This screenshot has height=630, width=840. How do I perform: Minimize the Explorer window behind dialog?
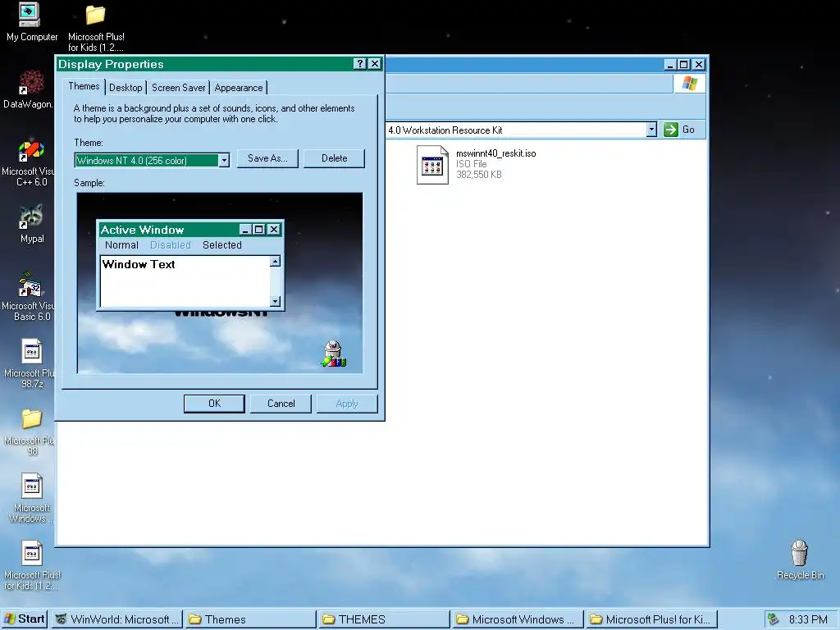(x=670, y=64)
